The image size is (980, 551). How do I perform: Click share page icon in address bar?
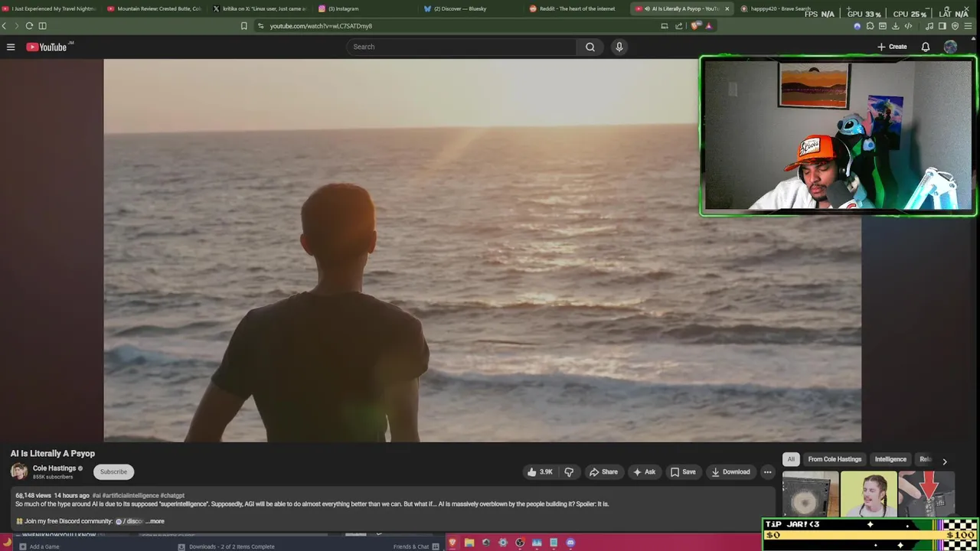pyautogui.click(x=678, y=26)
